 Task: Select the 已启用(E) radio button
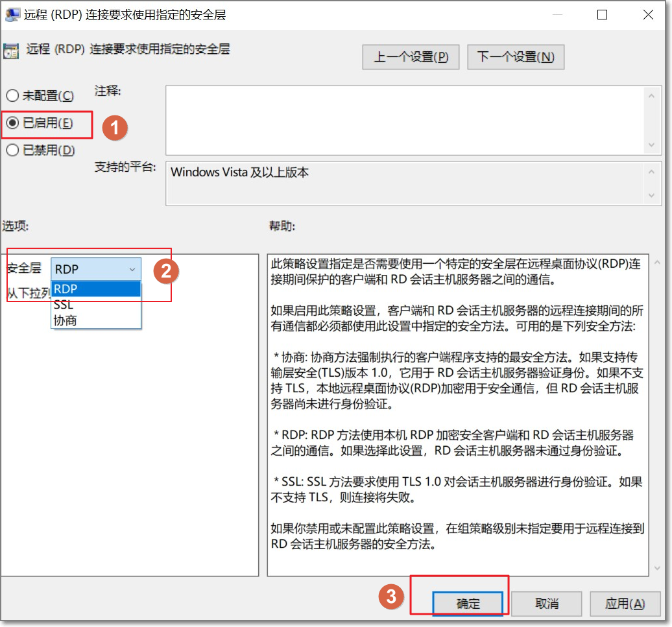(12, 123)
